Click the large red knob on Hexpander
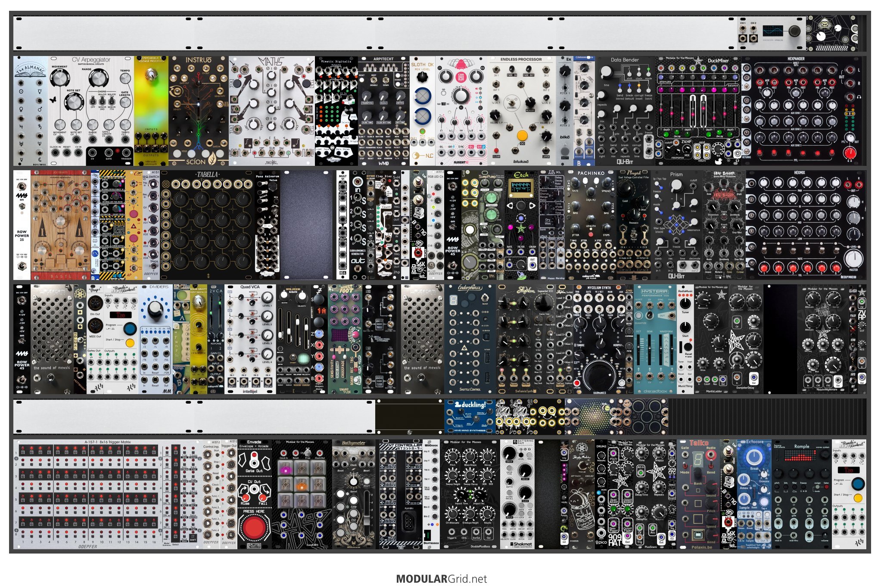884x588 pixels. (850, 153)
